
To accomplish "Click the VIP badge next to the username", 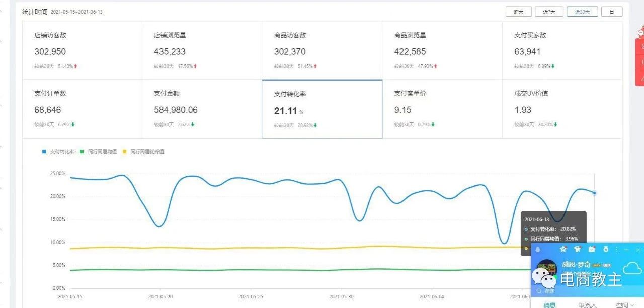I will [606, 265].
